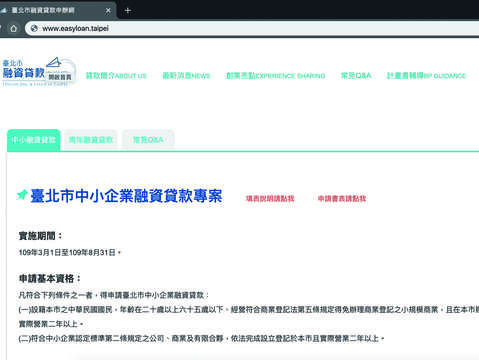Viewport: 479px width, 360px height.
Task: Open the NEWS menu item
Action: tap(186, 76)
